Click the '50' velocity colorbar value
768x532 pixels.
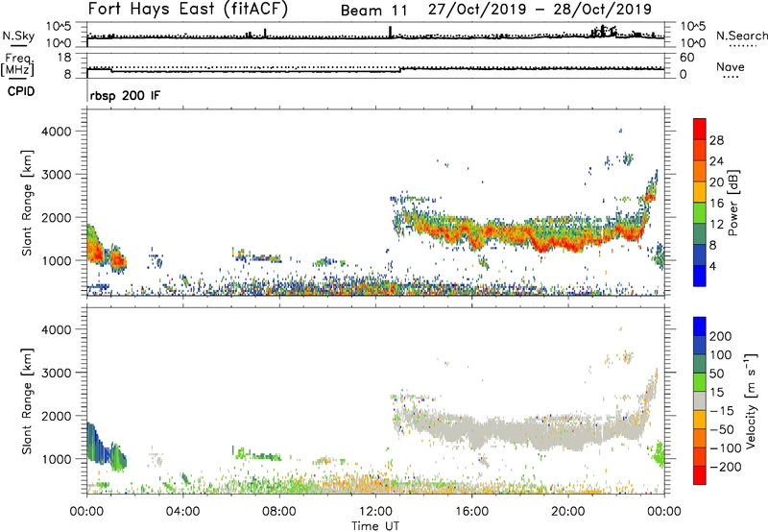point(716,374)
